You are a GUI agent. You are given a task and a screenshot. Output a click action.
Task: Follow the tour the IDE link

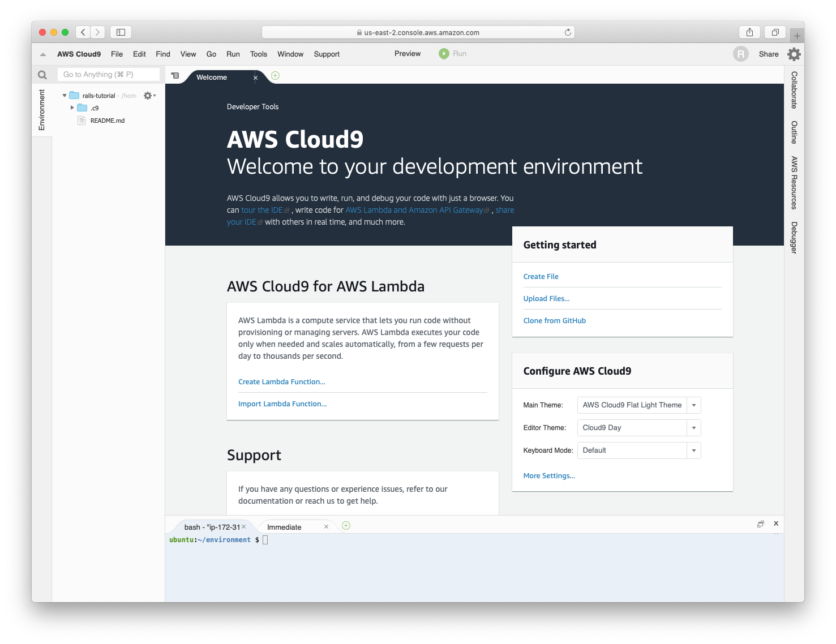[265, 210]
